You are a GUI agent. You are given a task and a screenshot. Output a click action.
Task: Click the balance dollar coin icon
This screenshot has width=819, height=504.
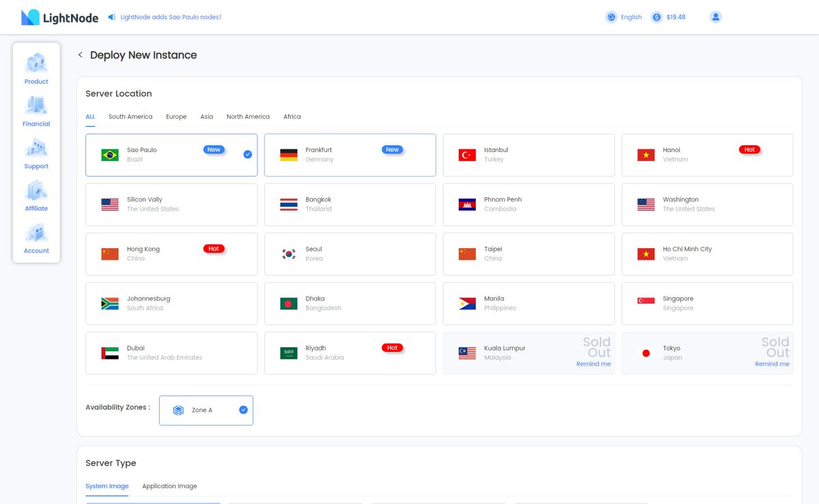click(x=657, y=17)
